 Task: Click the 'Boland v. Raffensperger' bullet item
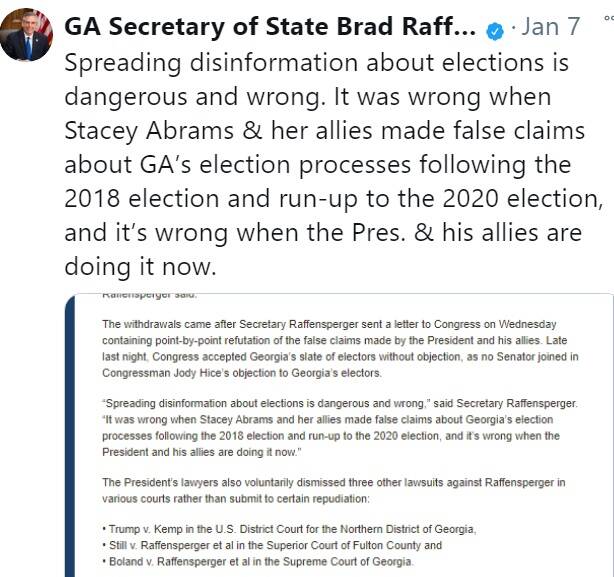(x=258, y=562)
